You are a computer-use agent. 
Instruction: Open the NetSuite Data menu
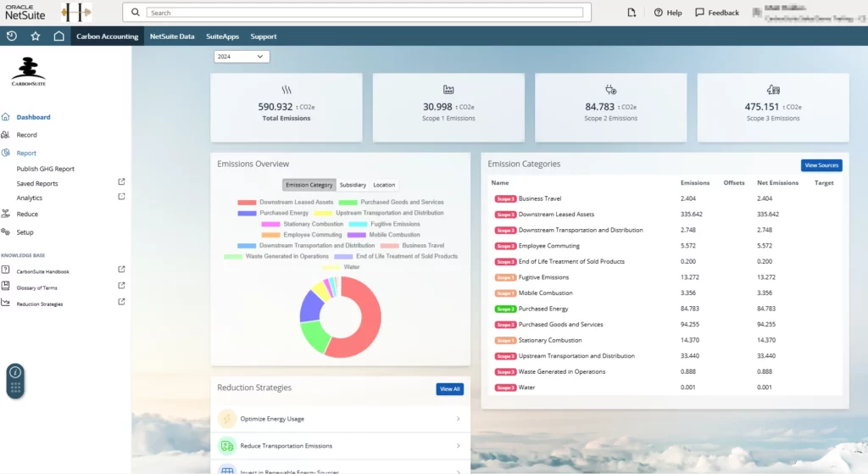click(172, 36)
